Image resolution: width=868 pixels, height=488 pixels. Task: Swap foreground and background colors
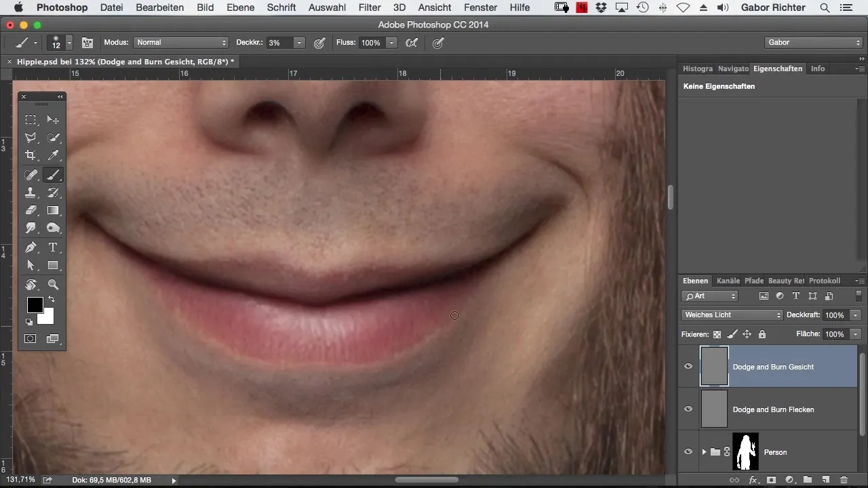[51, 299]
